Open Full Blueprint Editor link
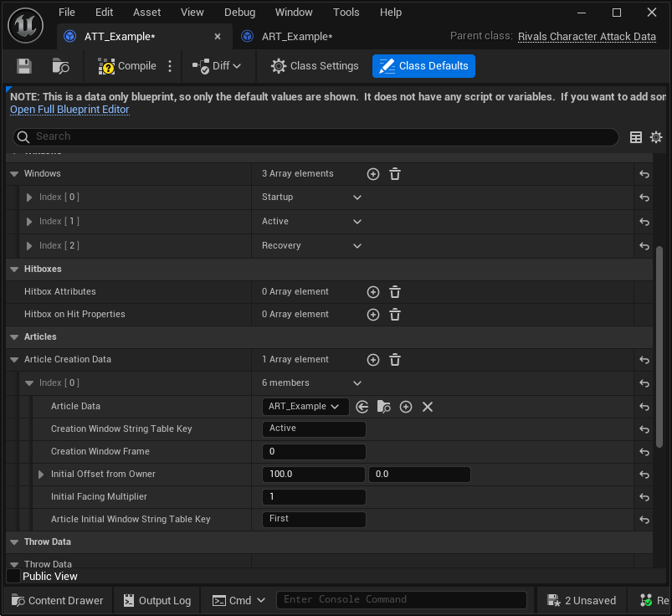672x616 pixels. click(x=69, y=110)
